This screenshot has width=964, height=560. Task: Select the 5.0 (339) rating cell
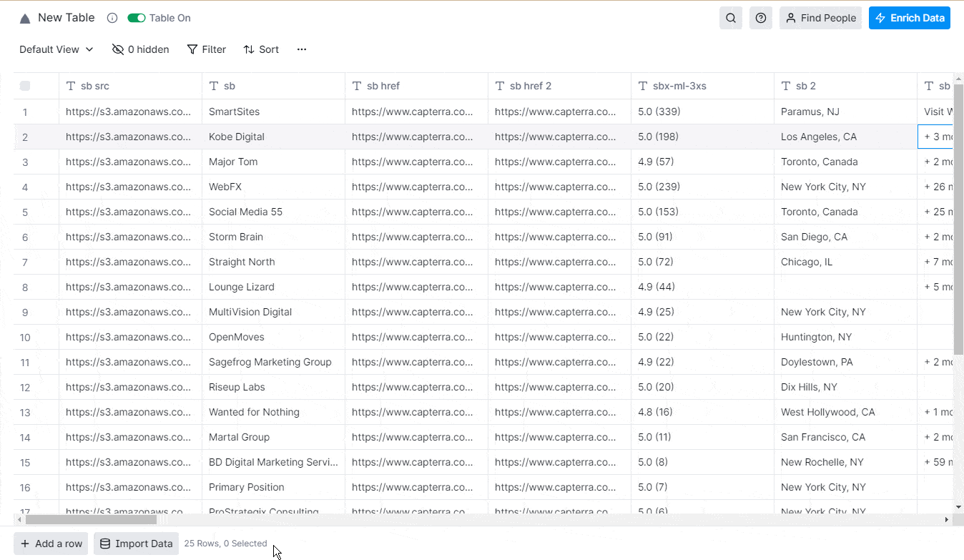702,112
